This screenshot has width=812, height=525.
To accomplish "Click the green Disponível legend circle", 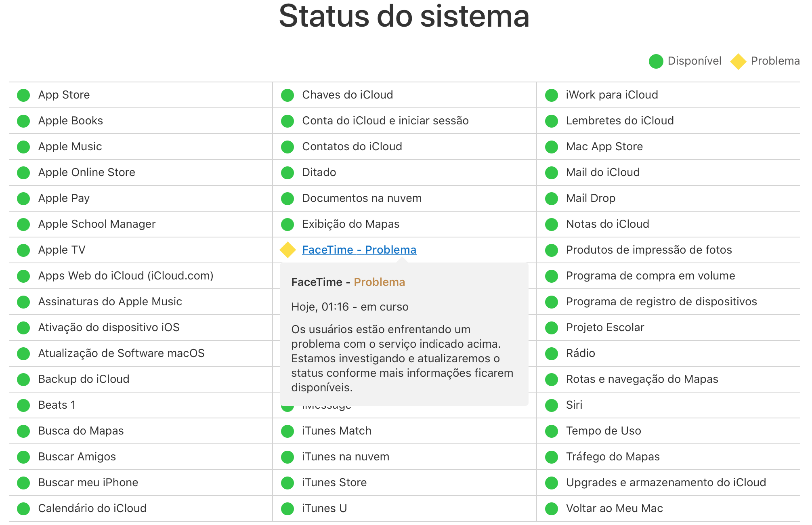I will [656, 61].
